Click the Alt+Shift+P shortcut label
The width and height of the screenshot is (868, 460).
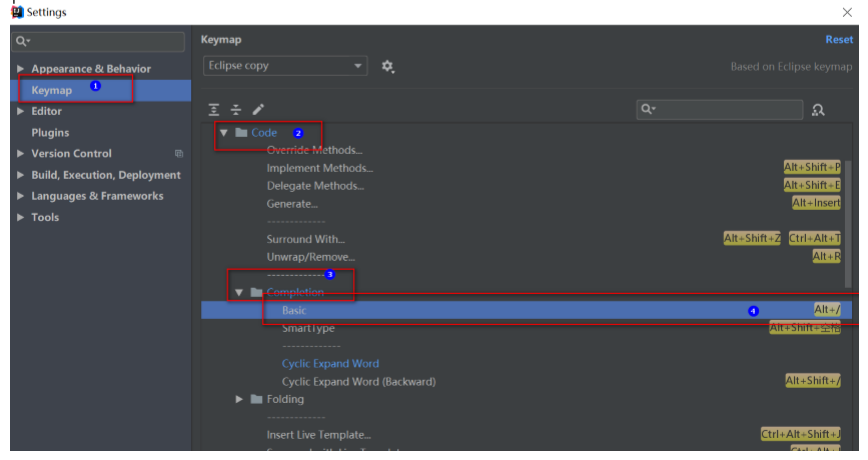tap(812, 167)
